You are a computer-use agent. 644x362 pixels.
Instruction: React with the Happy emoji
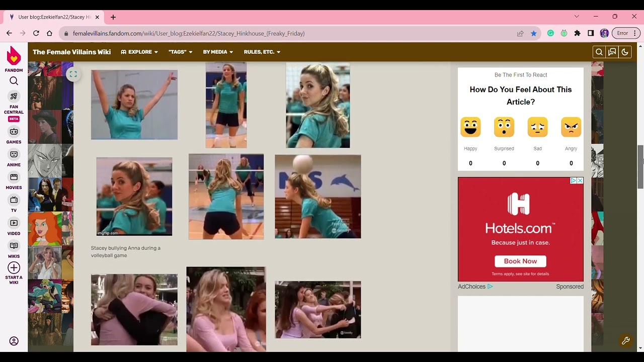tap(470, 127)
